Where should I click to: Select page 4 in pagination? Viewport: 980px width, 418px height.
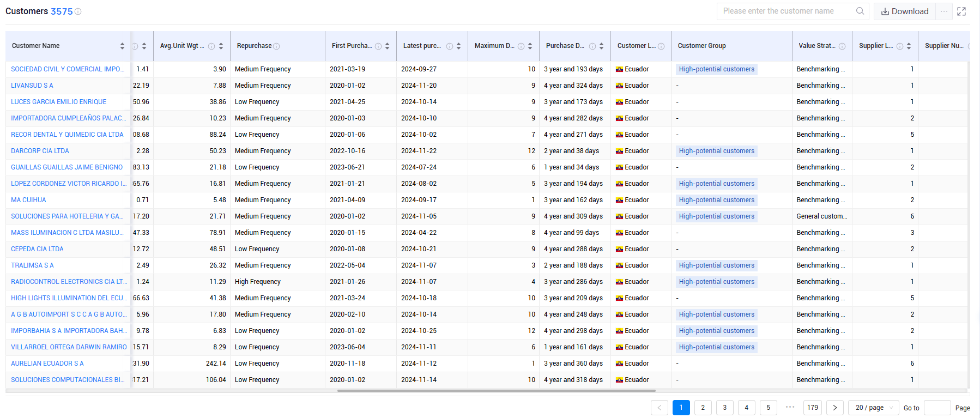pyautogui.click(x=747, y=408)
